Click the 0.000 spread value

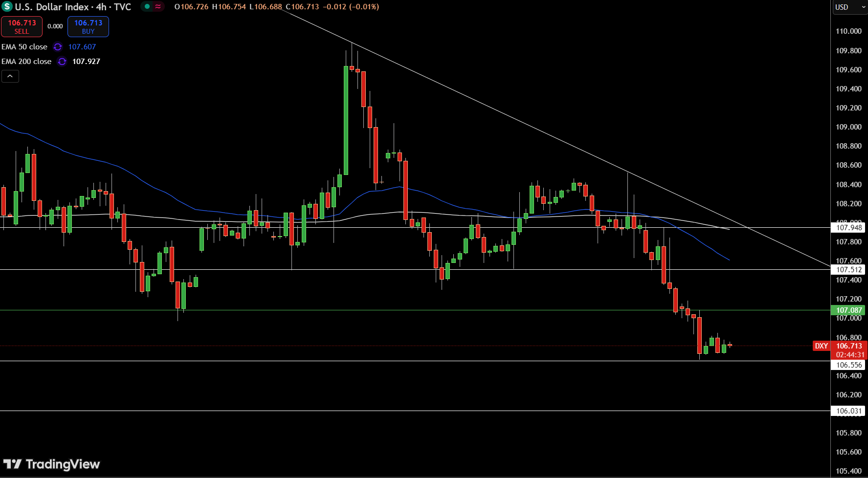coord(55,26)
